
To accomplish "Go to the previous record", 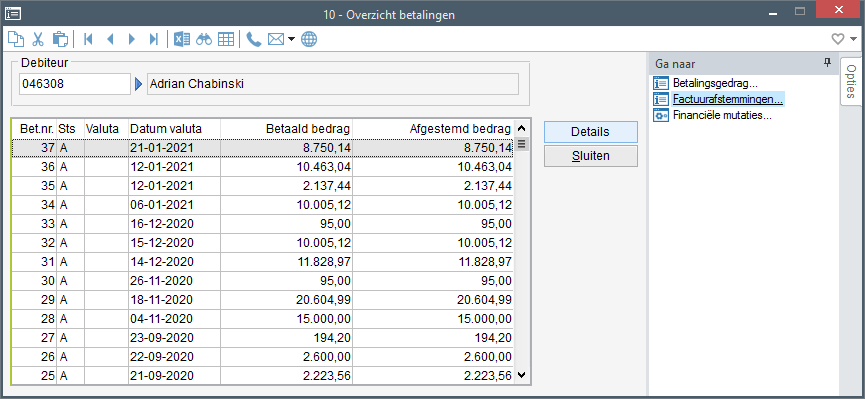I will pyautogui.click(x=110, y=39).
